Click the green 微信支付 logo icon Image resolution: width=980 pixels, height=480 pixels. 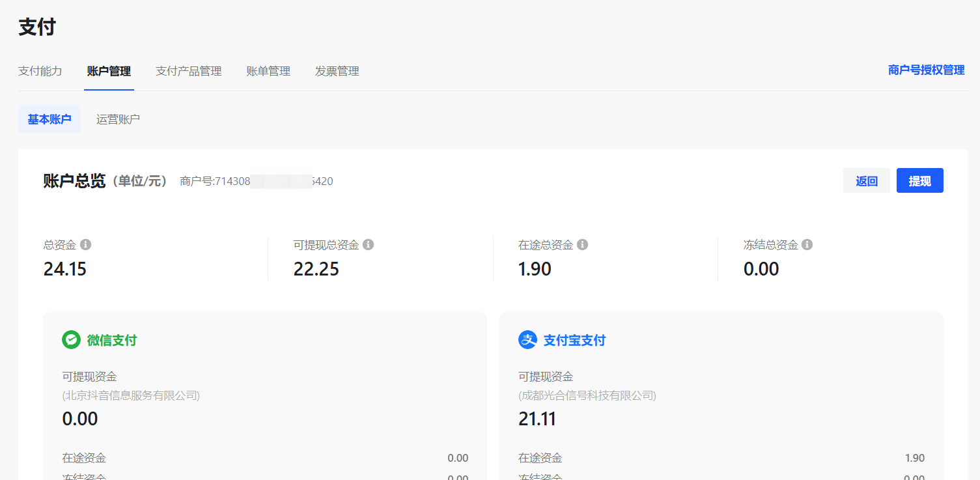tap(71, 340)
